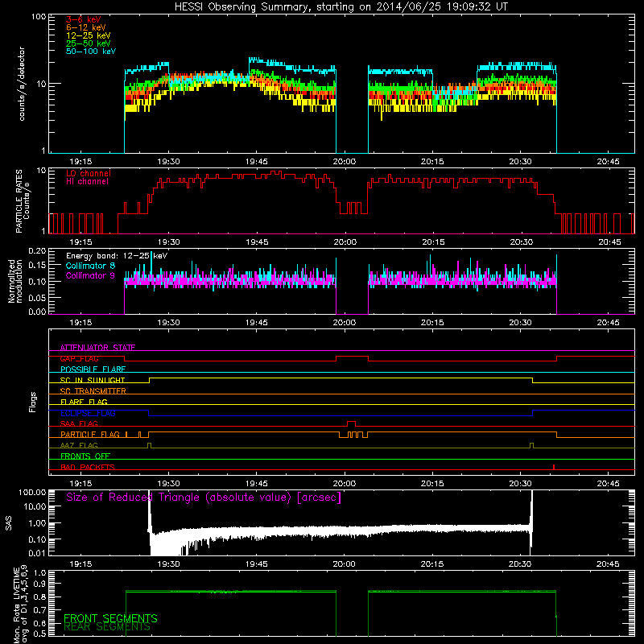
Task: Click the 19:30 tick label under Flags panel
Action: point(168,484)
